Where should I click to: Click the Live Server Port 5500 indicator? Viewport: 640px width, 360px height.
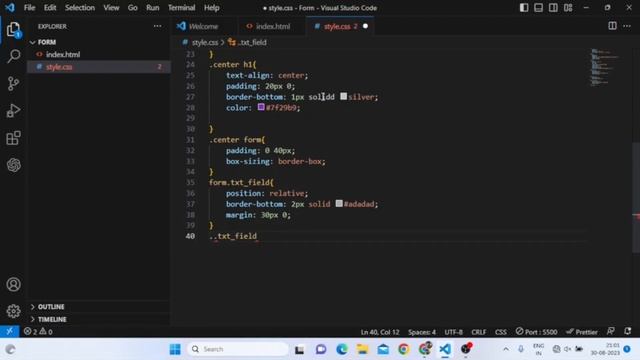(x=536, y=331)
